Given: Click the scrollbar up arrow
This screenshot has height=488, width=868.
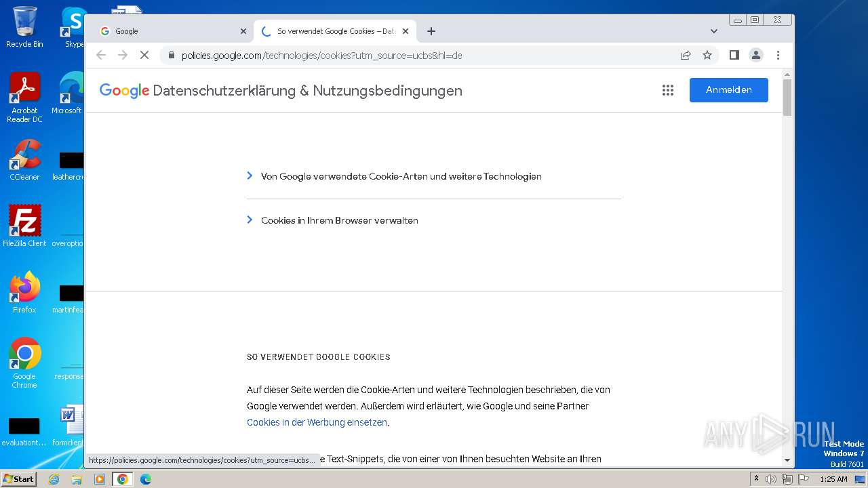Looking at the screenshot, I should (x=787, y=74).
